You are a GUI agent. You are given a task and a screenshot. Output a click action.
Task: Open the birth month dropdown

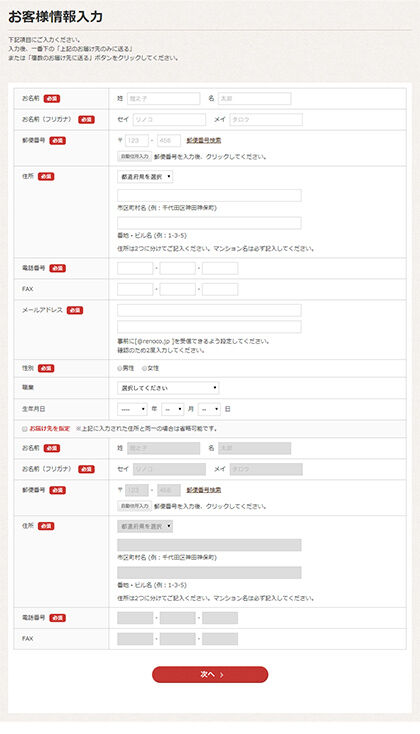pyautogui.click(x=173, y=409)
